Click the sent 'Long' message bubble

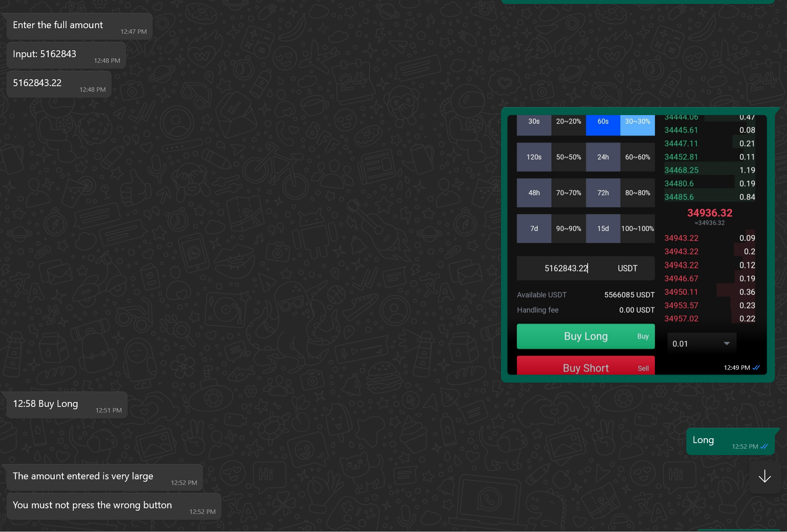730,441
